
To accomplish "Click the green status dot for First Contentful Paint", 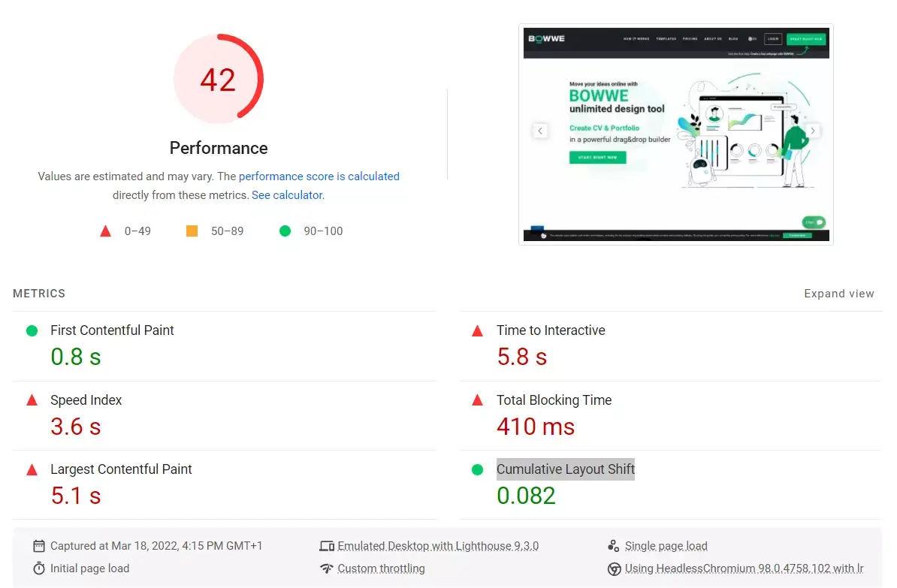I will coord(32,330).
